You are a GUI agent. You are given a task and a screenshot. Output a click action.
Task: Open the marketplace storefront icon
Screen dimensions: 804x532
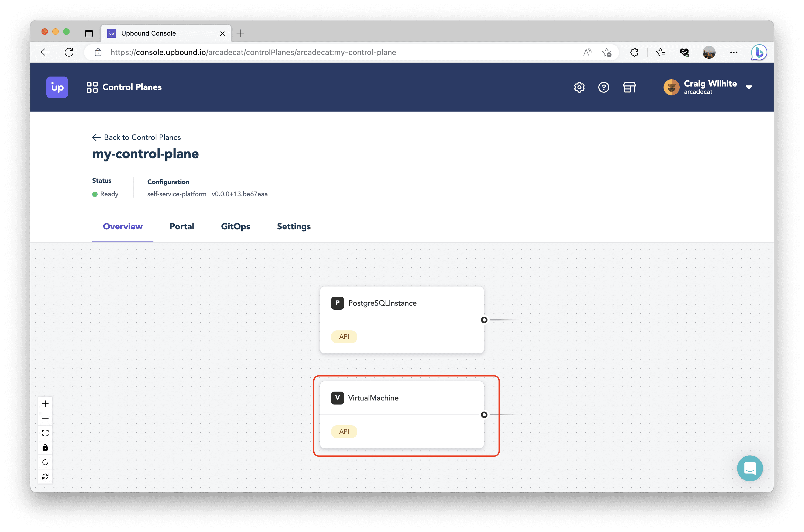click(629, 87)
